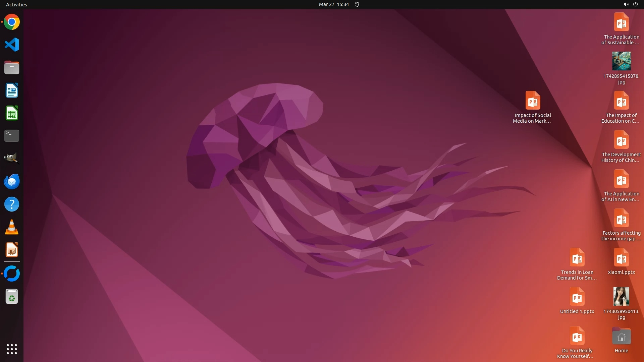Launch Visual Studio Code from dock
This screenshot has width=644, height=362.
coord(12,45)
